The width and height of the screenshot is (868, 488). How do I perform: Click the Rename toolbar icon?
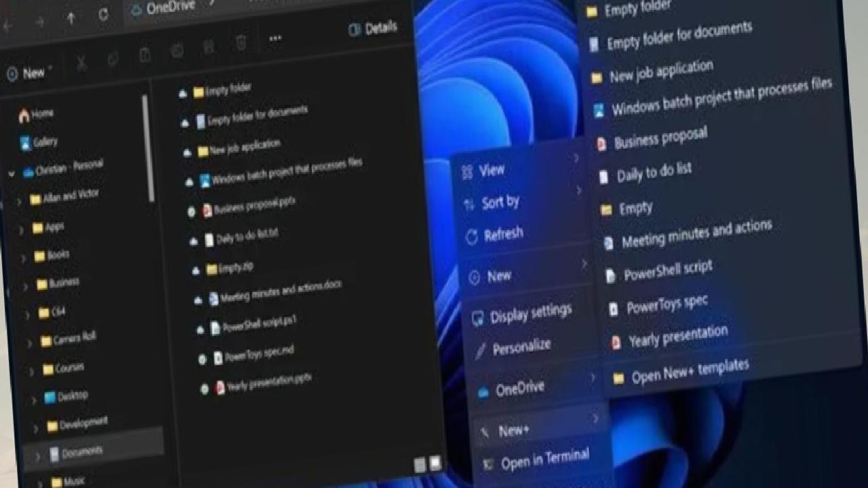(x=177, y=51)
